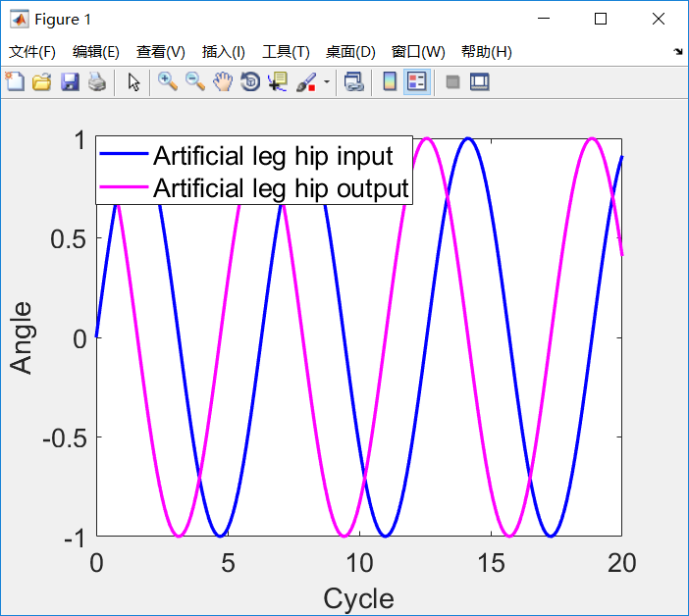Open the 帮助(H) menu
Viewport: 689px width, 616px height.
487,52
